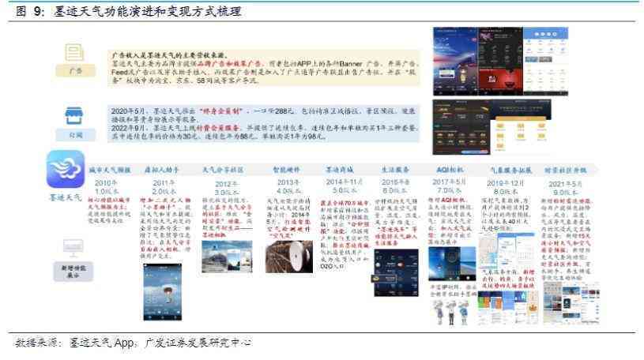Viewport: 644px width, 360px height.
Task: Open the colorful screenshots under 气象服务拓展
Action: coord(508,307)
